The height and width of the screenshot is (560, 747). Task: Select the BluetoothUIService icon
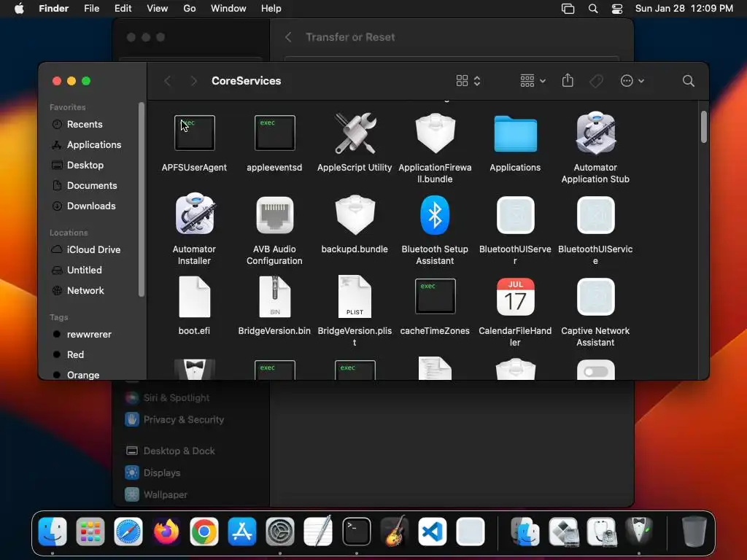(x=595, y=215)
